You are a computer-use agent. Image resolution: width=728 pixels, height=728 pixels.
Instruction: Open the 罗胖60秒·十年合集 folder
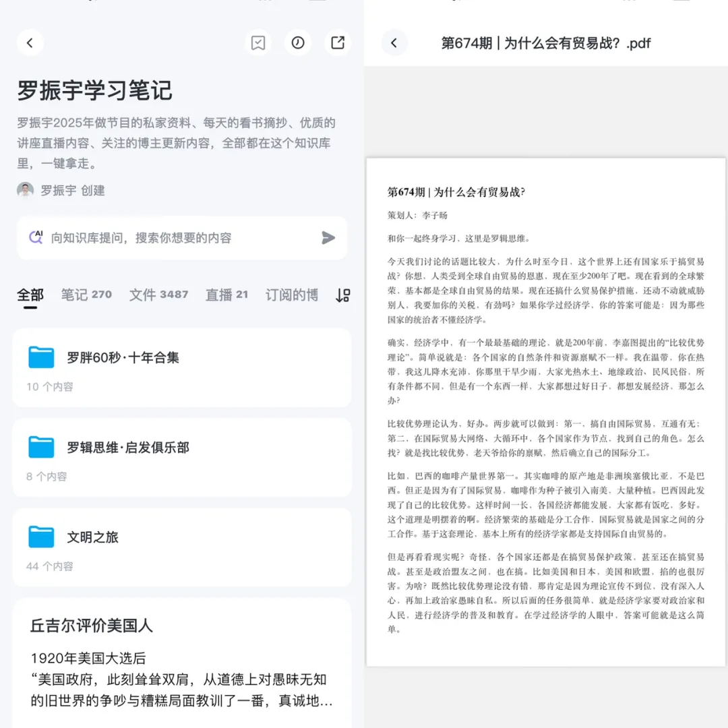(x=182, y=367)
